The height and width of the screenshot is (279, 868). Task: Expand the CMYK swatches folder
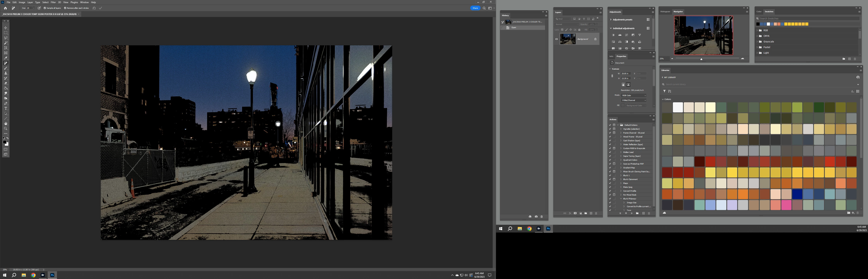(757, 36)
